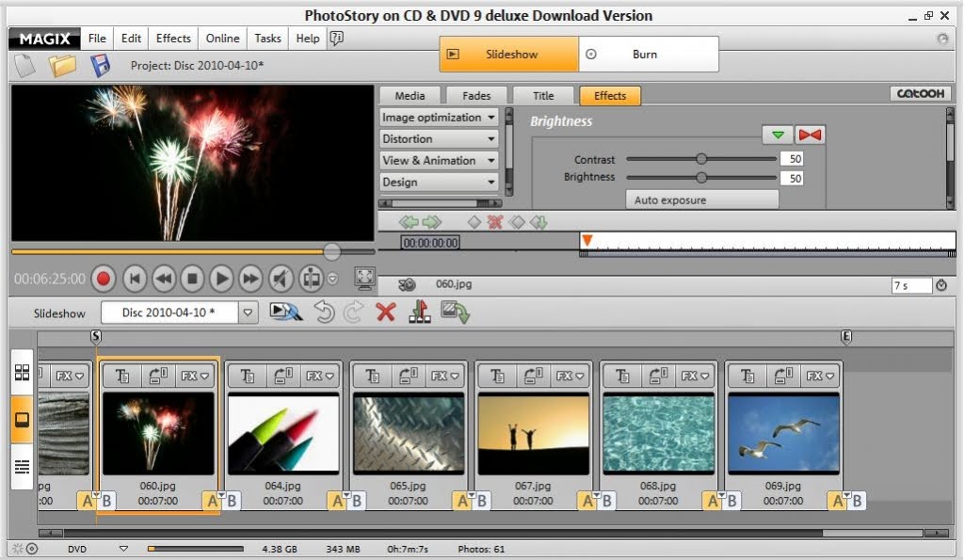Screen dimensions: 964x560
Task: Switch preview to fullscreen monitor mode
Action: pyautogui.click(x=365, y=279)
